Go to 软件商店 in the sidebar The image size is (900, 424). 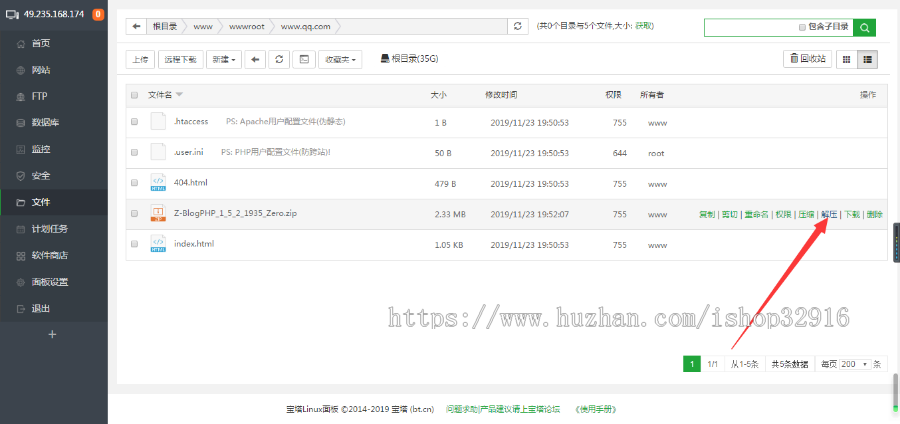50,255
